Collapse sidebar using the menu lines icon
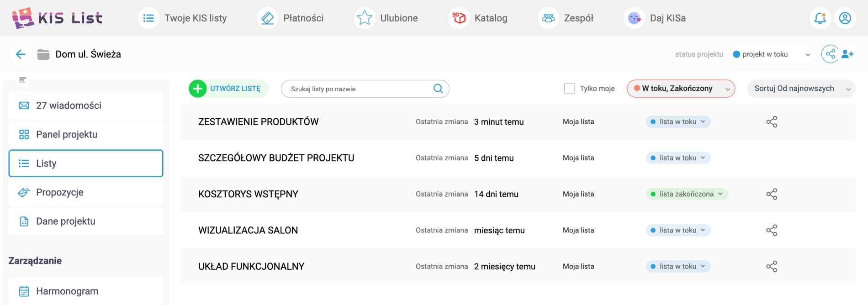Image resolution: width=868 pixels, height=305 pixels. [x=22, y=80]
